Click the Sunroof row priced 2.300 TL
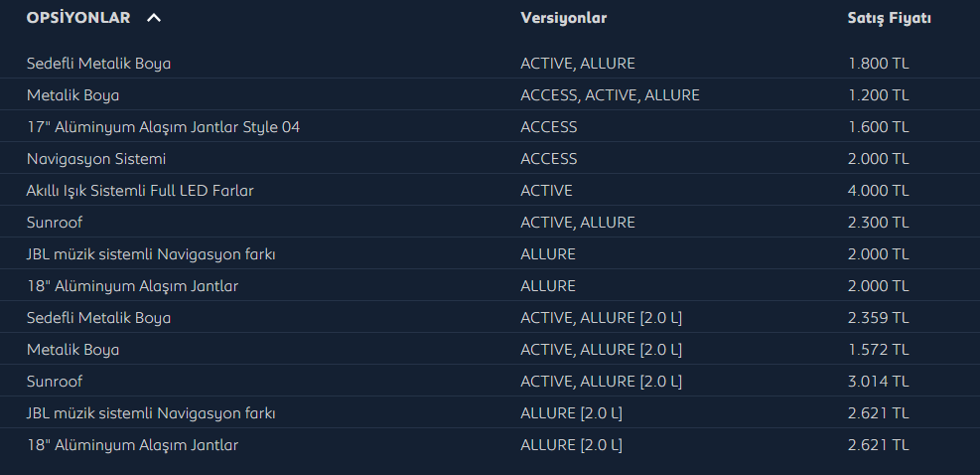The height and width of the screenshot is (475, 980). (490, 223)
